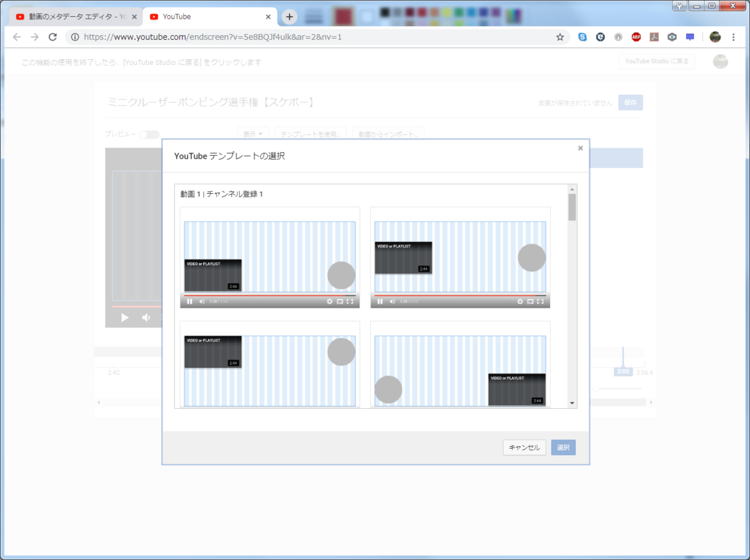The width and height of the screenshot is (750, 560).
Task: Open Chrome profile avatar in toolbar
Action: click(715, 37)
